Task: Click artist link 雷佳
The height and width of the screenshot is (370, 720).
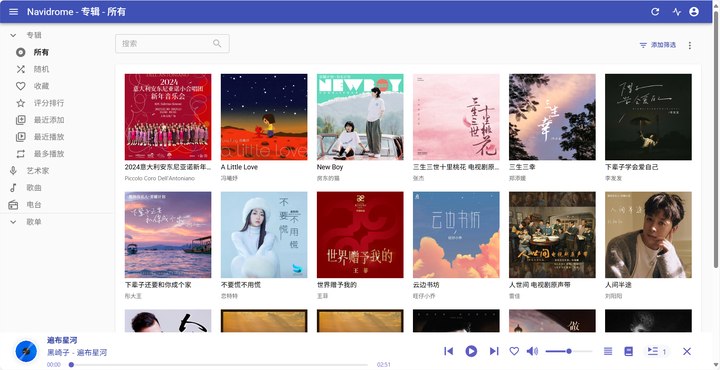Action: click(514, 296)
